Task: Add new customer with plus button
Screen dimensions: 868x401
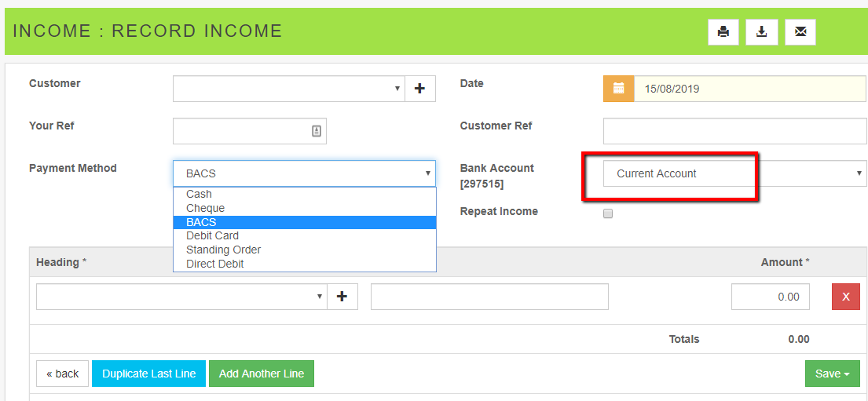Action: (420, 89)
